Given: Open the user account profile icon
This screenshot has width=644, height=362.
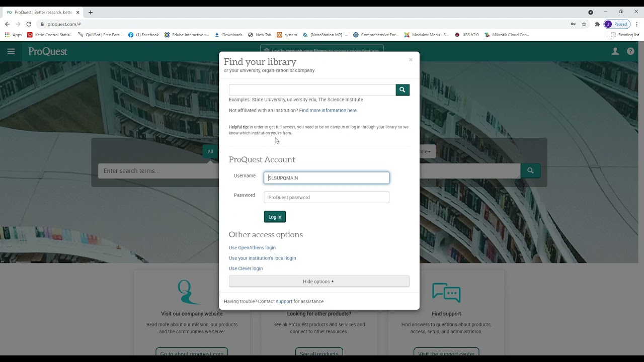Looking at the screenshot, I should pyautogui.click(x=615, y=51).
